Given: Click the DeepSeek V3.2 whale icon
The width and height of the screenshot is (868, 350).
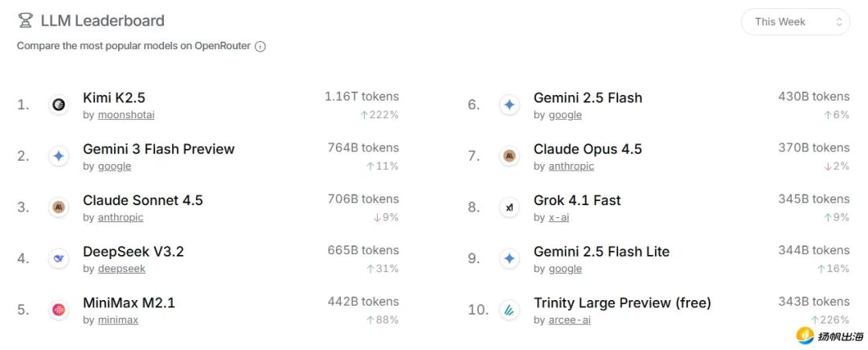Looking at the screenshot, I should [x=59, y=258].
